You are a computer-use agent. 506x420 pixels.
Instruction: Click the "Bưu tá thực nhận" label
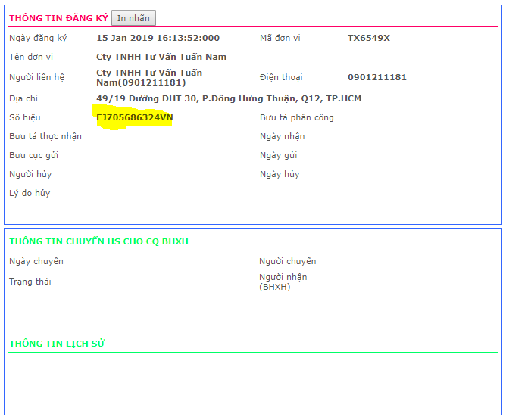point(45,136)
